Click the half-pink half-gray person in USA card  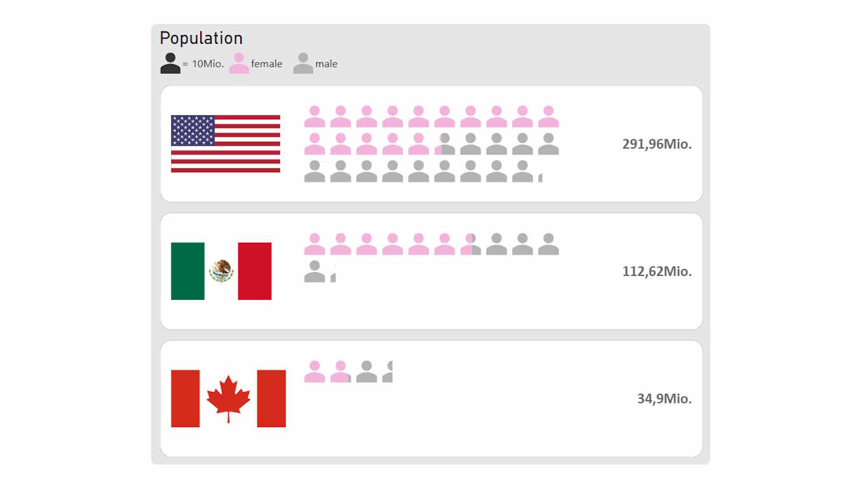point(444,144)
